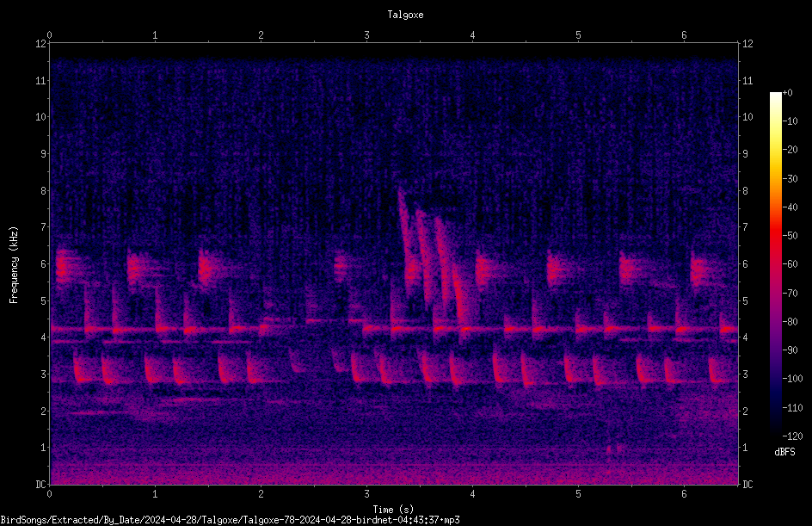Click the dBFS label under color bar
Image resolution: width=812 pixels, height=526 pixels.
click(x=784, y=452)
